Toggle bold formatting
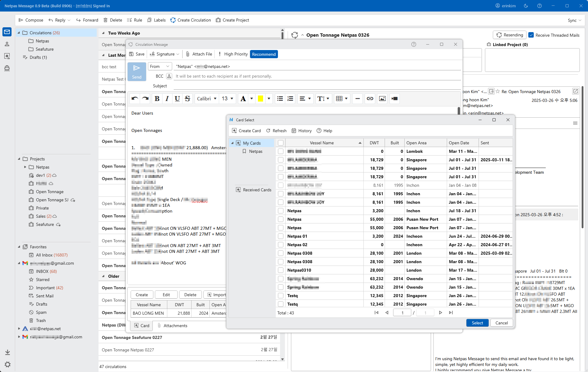Image resolution: width=588 pixels, height=372 pixels. (157, 99)
